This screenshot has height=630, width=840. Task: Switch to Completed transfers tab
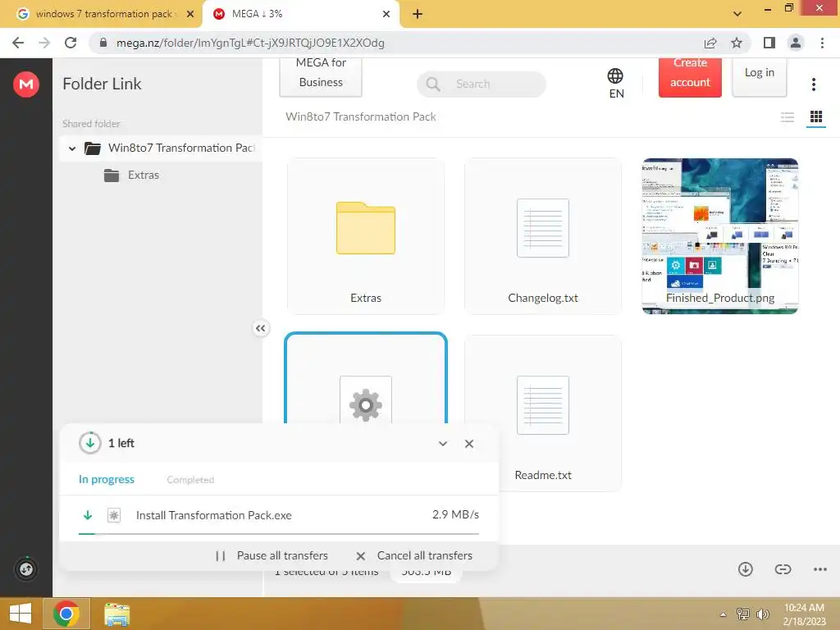tap(190, 479)
